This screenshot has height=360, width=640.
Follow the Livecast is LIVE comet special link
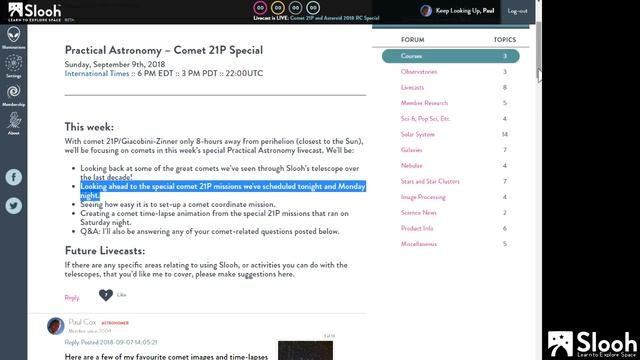316,18
